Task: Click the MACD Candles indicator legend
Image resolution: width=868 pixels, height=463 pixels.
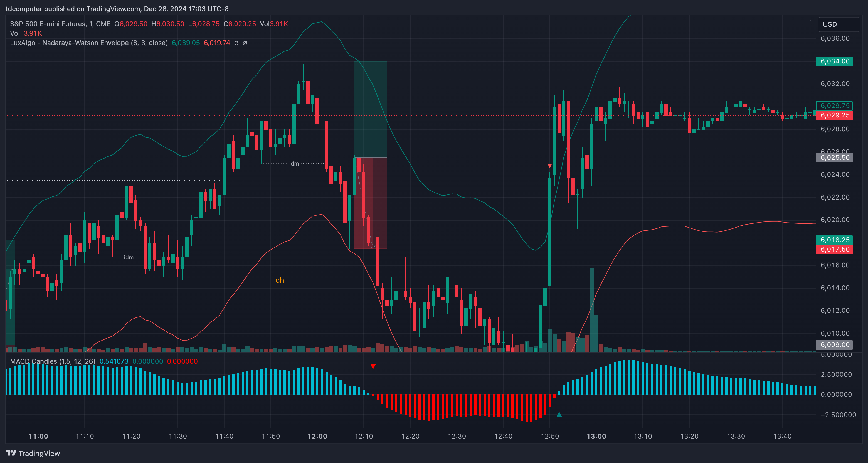Action: (53, 361)
